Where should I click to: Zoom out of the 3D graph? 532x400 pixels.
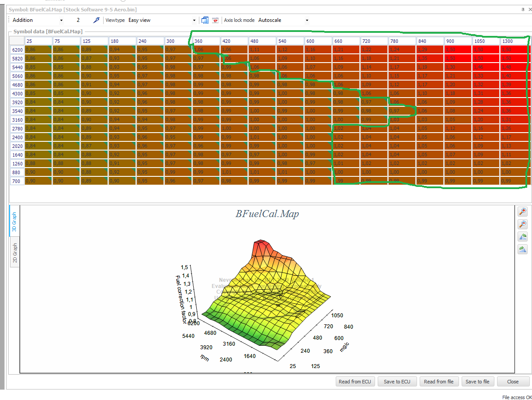tap(522, 225)
